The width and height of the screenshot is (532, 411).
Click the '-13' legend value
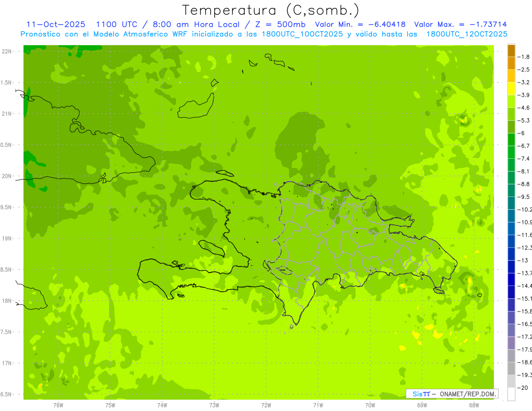click(522, 260)
